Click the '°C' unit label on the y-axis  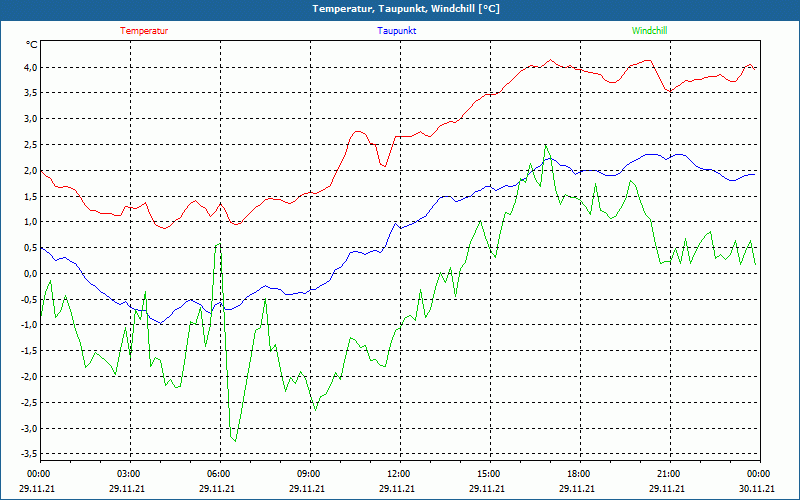pyautogui.click(x=31, y=45)
